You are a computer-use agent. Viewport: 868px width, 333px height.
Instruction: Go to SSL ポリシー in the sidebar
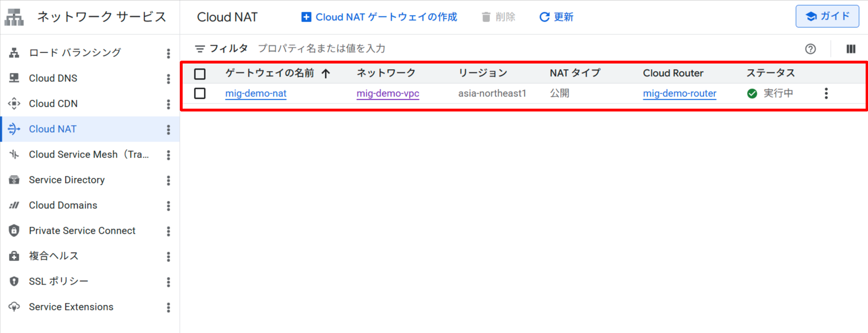coord(58,281)
